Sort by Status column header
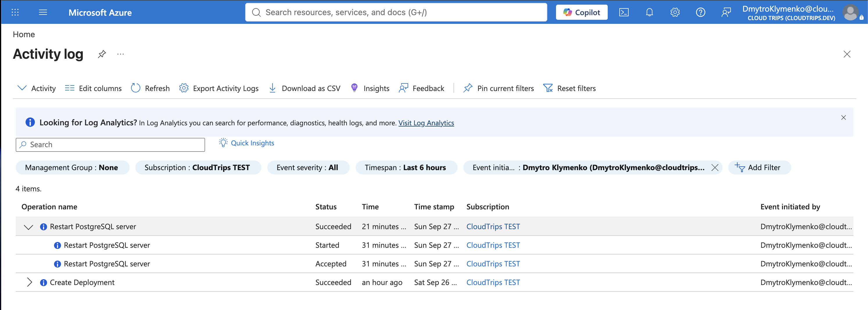 [x=326, y=207]
